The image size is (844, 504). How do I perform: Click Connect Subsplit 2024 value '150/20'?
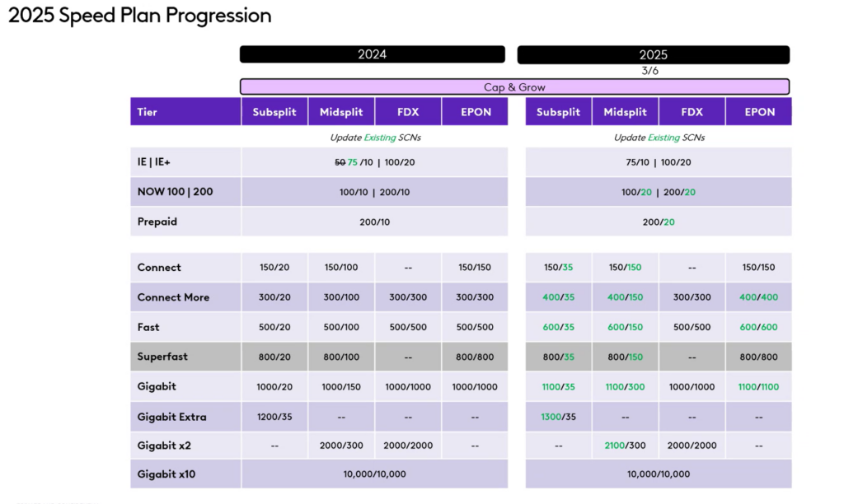tap(274, 268)
